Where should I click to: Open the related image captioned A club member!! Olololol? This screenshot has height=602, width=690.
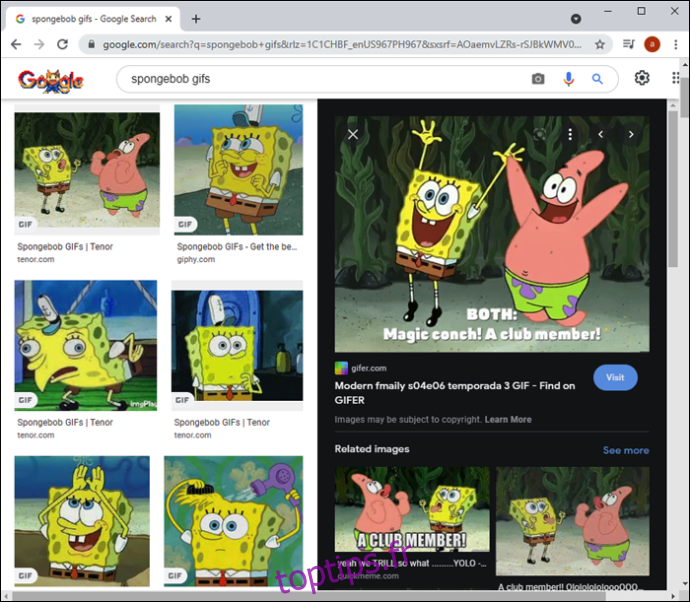(x=573, y=521)
